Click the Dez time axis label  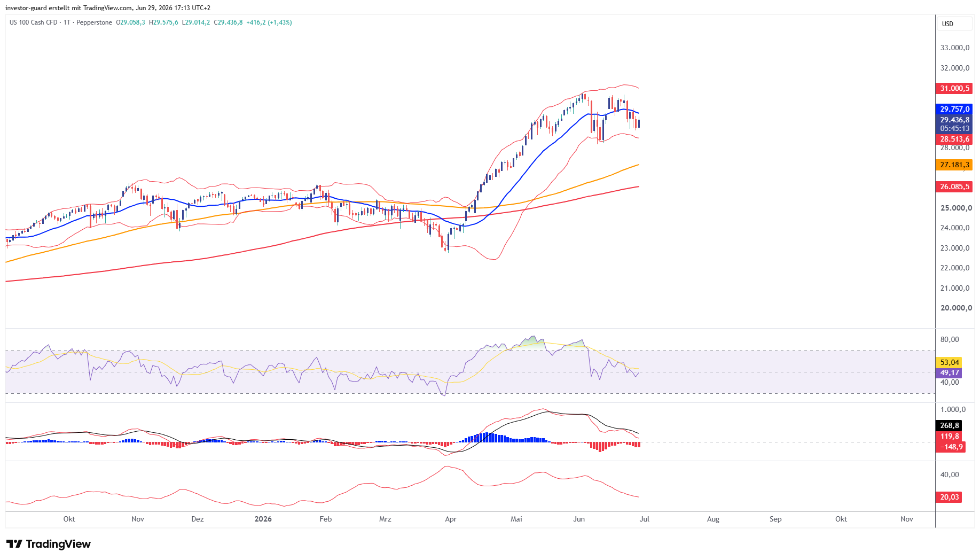[x=198, y=519]
